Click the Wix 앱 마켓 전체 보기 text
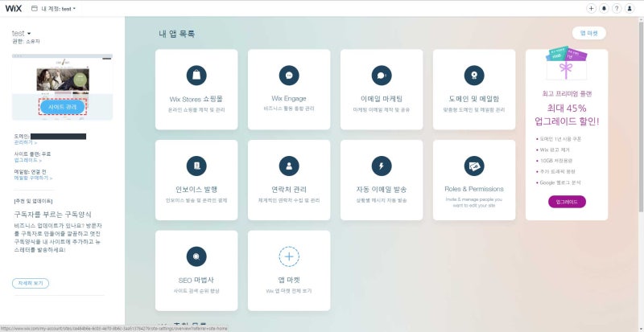The image size is (644, 332). tap(289, 291)
